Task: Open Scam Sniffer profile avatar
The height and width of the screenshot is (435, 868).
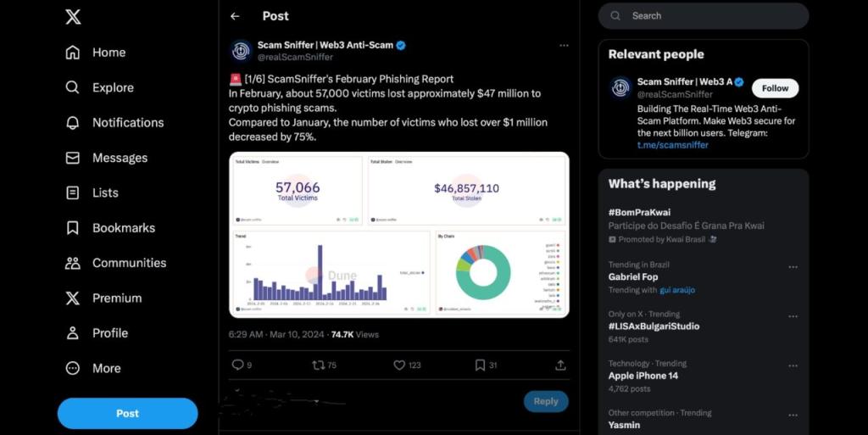Action: point(242,51)
